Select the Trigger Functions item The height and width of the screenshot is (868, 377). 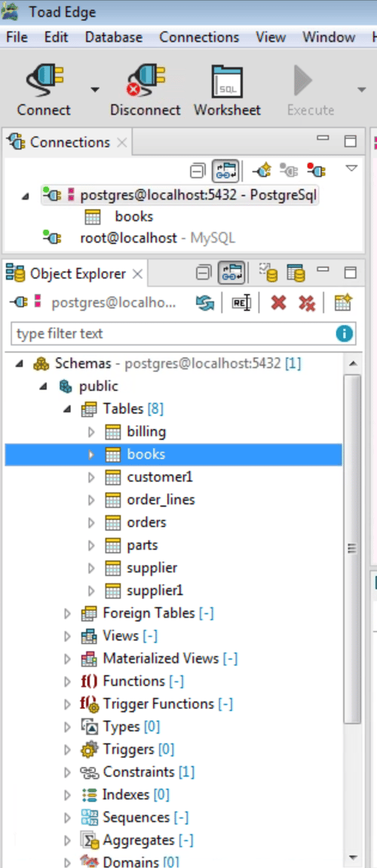pos(167,704)
